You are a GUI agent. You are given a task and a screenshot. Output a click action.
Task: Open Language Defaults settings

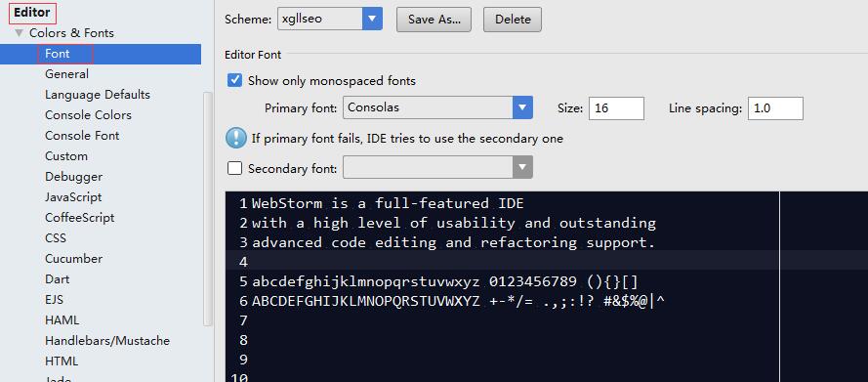point(98,95)
